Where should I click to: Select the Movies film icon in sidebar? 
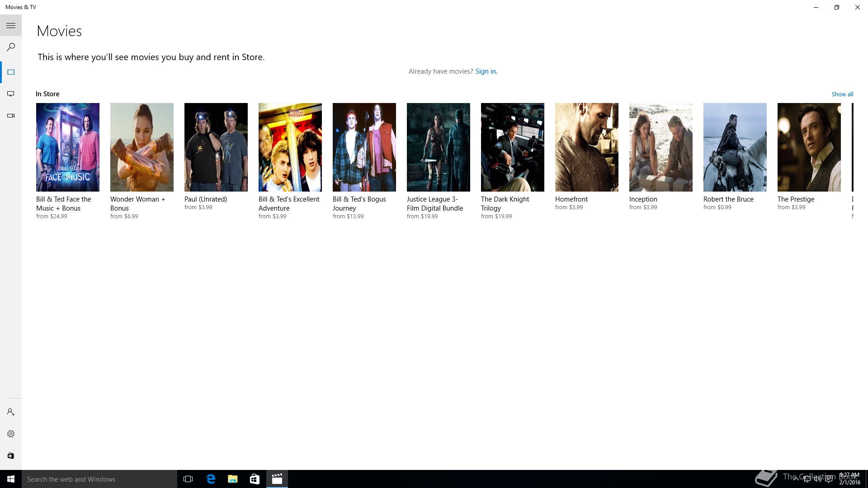click(x=11, y=72)
